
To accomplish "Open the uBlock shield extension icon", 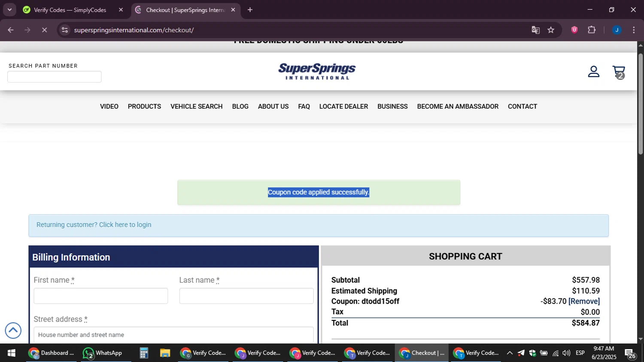I will pyautogui.click(x=574, y=30).
